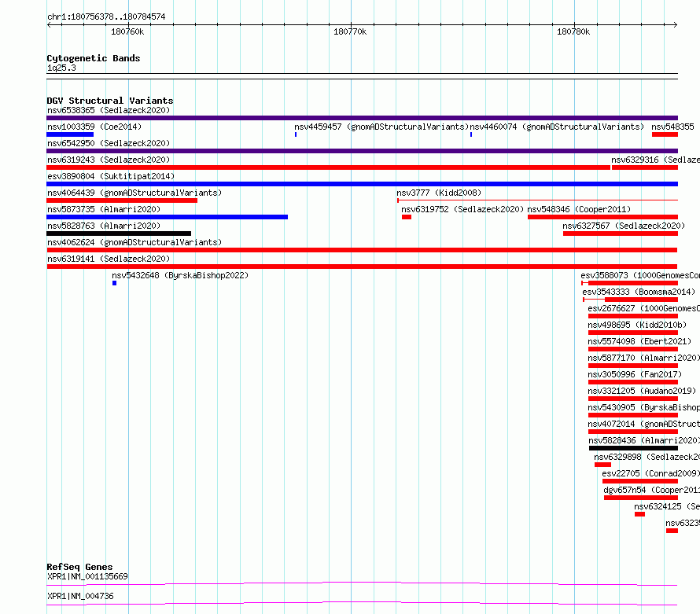Click the left arrow of the ruler
Viewport: 700px width, 614px height.
49,25
